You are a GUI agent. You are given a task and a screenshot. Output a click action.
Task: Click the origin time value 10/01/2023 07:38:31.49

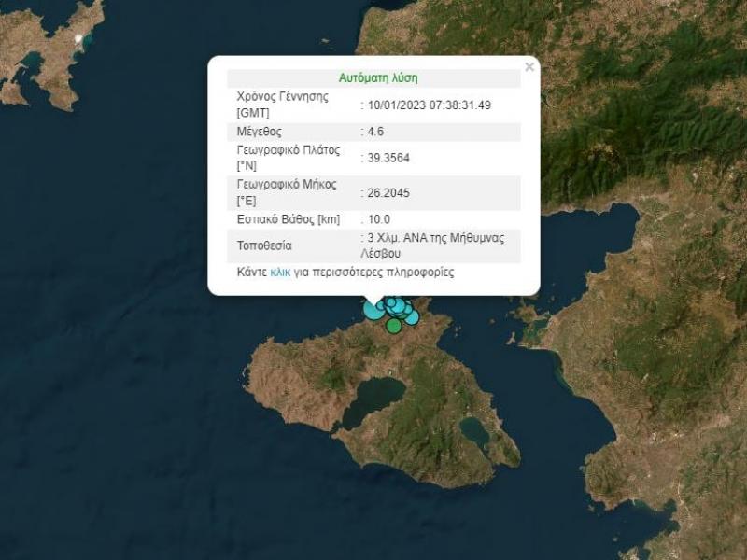coord(429,105)
